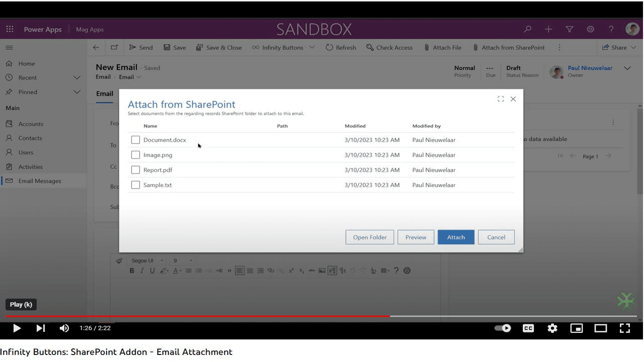Click the search magnifier in header

527,29
